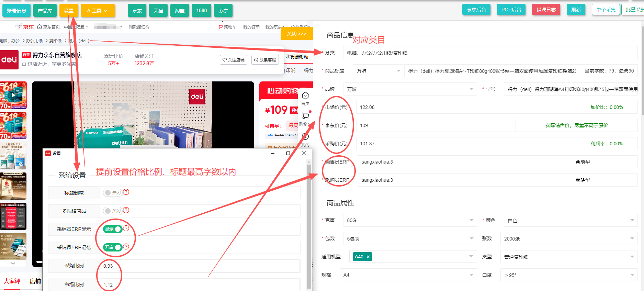644x291 pixels.
Task: Expand the AI工具 dropdown menu
Action: coord(98,11)
